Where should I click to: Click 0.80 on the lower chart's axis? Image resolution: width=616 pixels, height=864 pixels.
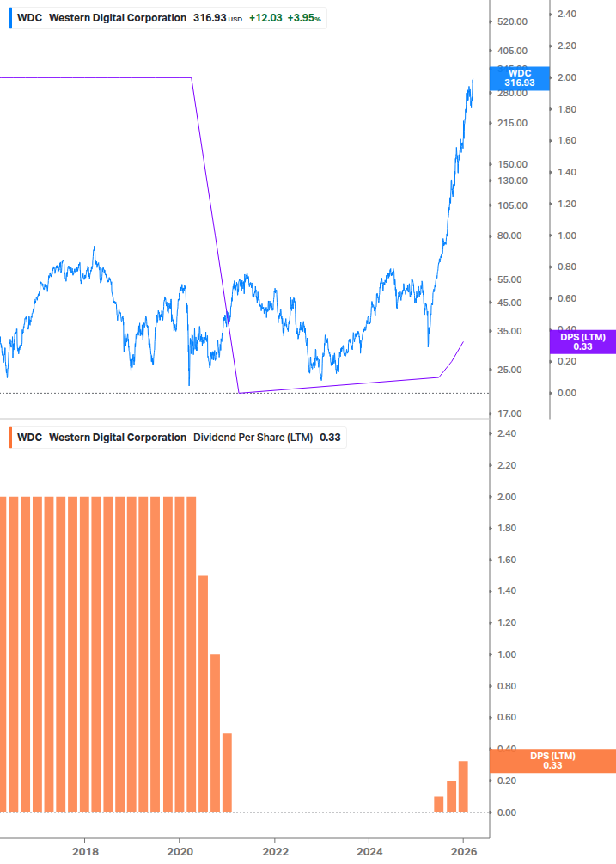coord(507,686)
